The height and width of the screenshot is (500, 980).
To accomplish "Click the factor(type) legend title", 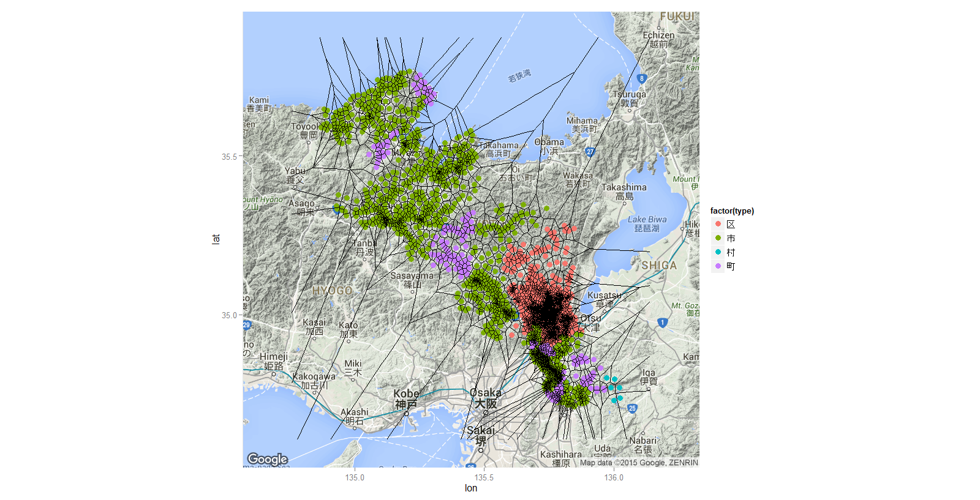I will point(732,211).
